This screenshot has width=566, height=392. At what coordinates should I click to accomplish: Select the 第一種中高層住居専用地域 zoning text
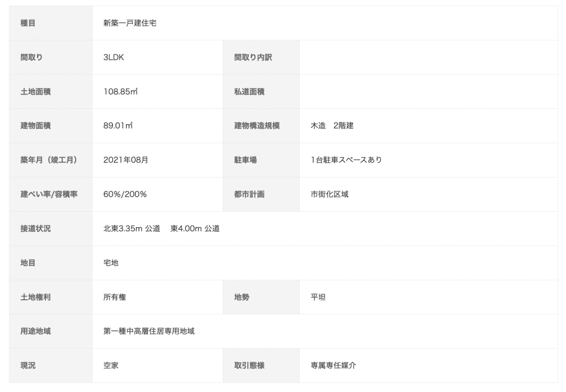tap(149, 332)
